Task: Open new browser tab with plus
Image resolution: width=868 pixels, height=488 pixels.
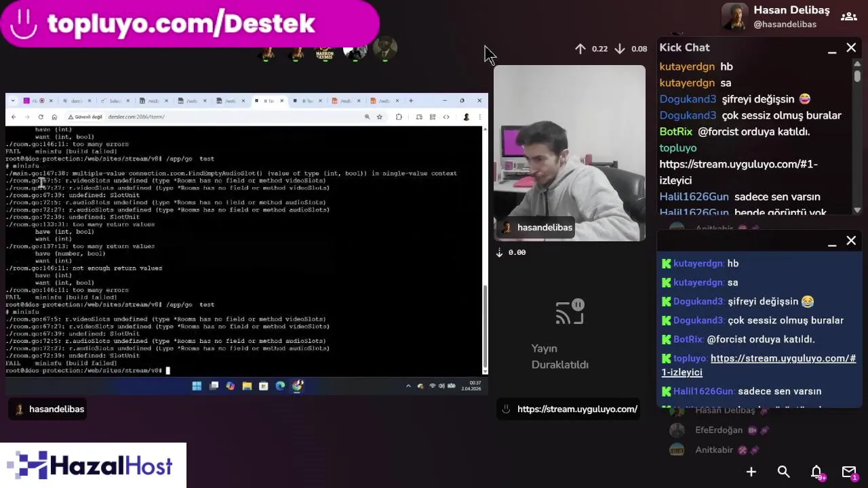Action: (x=410, y=101)
